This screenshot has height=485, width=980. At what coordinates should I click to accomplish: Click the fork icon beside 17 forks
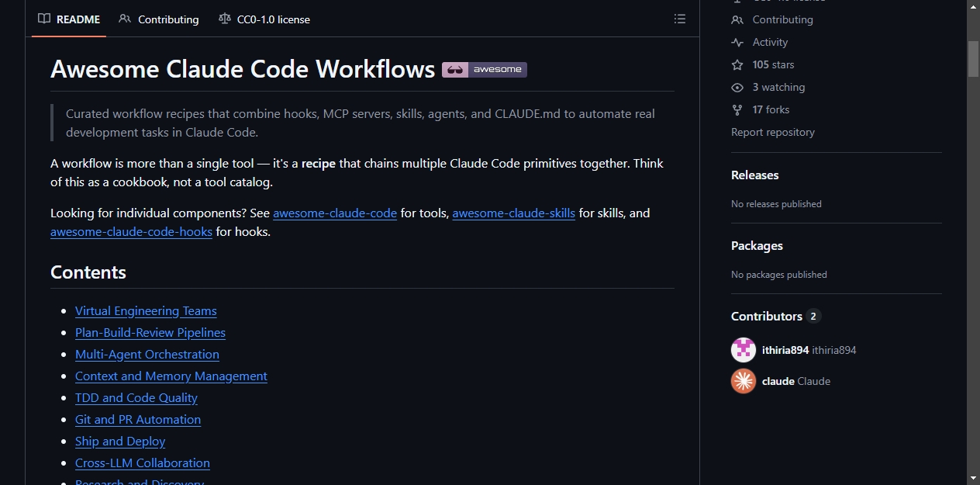737,109
